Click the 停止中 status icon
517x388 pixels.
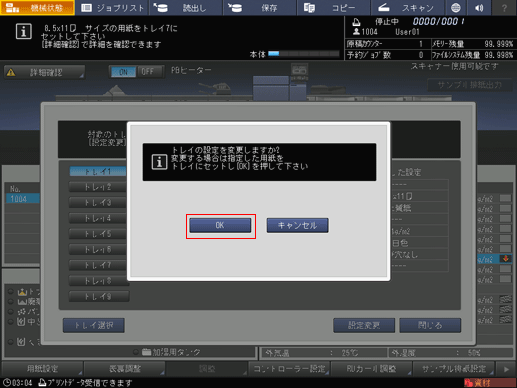356,22
